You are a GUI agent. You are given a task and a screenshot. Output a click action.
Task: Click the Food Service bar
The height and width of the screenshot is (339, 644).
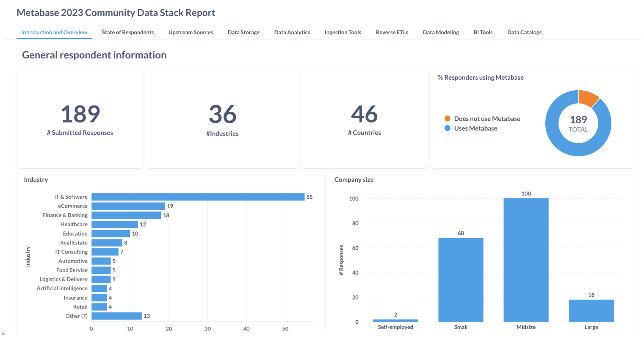coord(101,270)
